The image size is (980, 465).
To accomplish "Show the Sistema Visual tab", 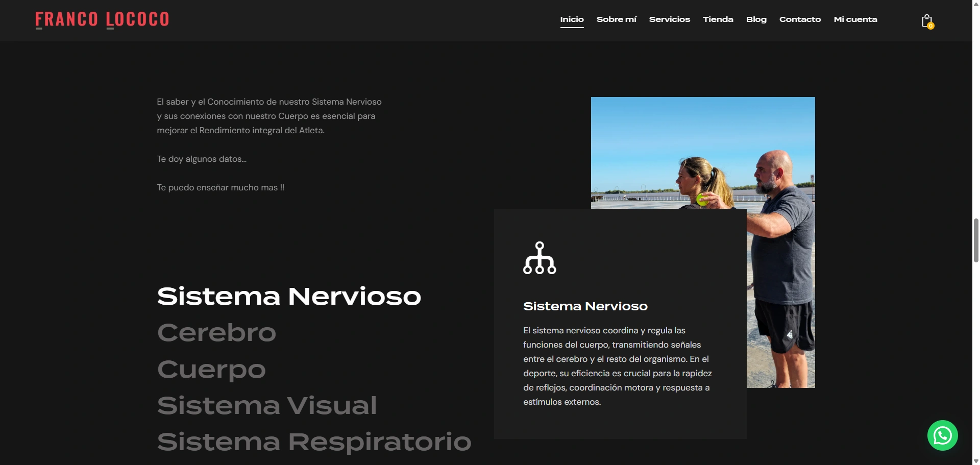I will pyautogui.click(x=266, y=406).
